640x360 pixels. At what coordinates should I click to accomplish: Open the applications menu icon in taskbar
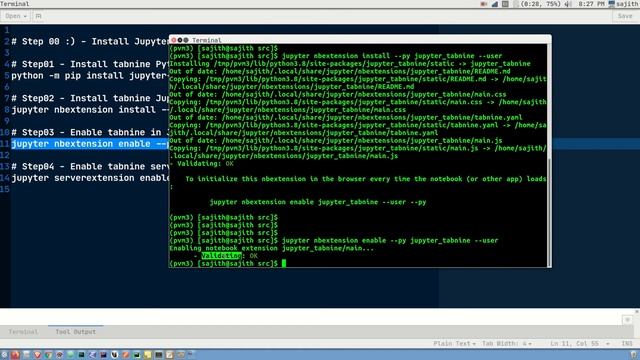[x=4, y=355]
